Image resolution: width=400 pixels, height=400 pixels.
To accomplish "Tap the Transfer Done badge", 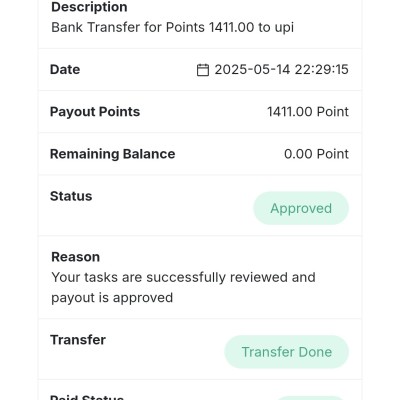I will click(287, 352).
